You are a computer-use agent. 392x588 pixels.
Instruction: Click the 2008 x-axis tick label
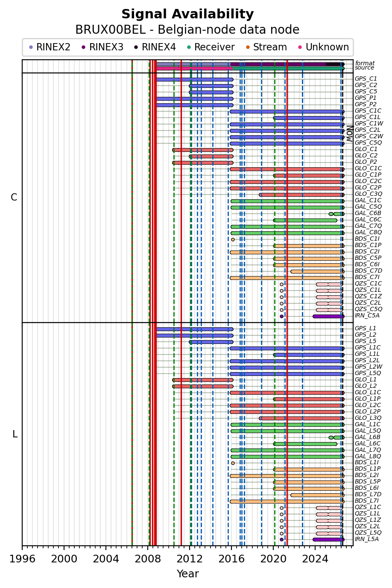(x=148, y=559)
